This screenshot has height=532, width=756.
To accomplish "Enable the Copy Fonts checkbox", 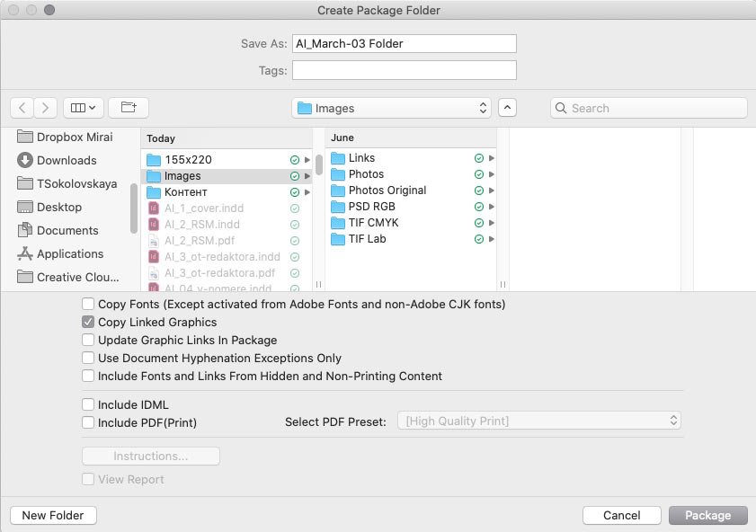I will tap(88, 304).
